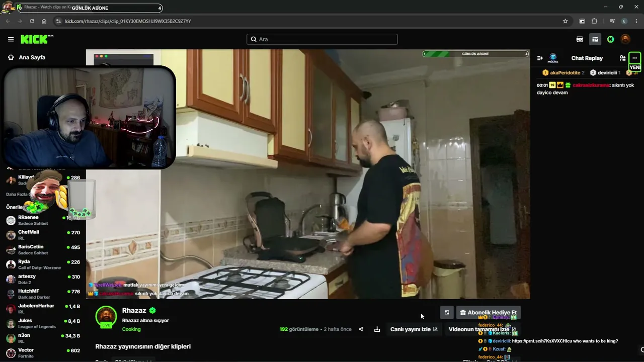
Task: Select akaPeridotite leaderboard entry
Action: (563, 73)
